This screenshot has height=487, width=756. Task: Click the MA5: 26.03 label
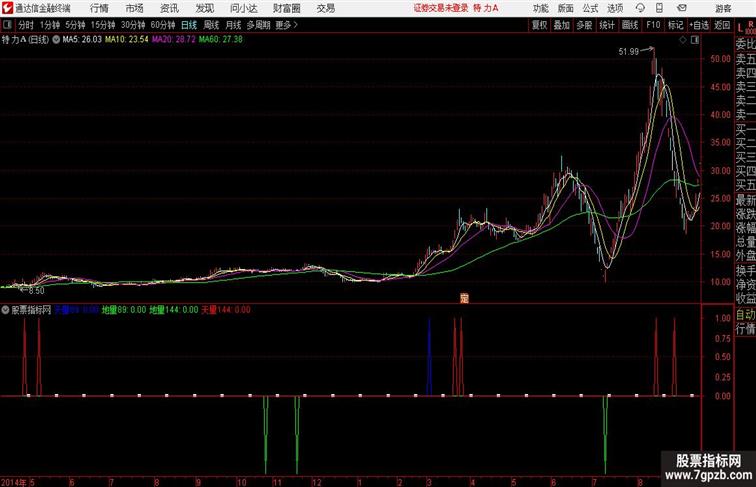click(x=82, y=40)
